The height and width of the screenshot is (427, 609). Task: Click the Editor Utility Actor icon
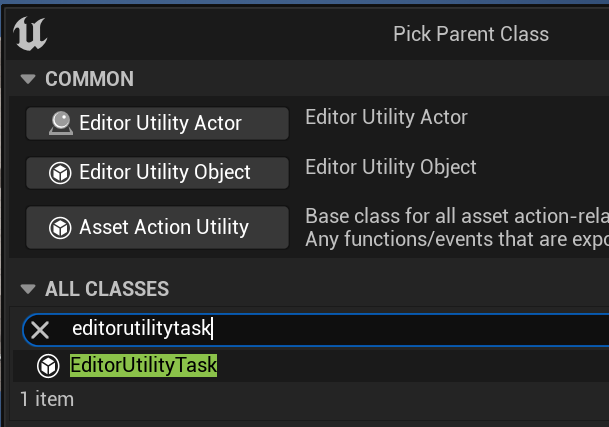62,124
